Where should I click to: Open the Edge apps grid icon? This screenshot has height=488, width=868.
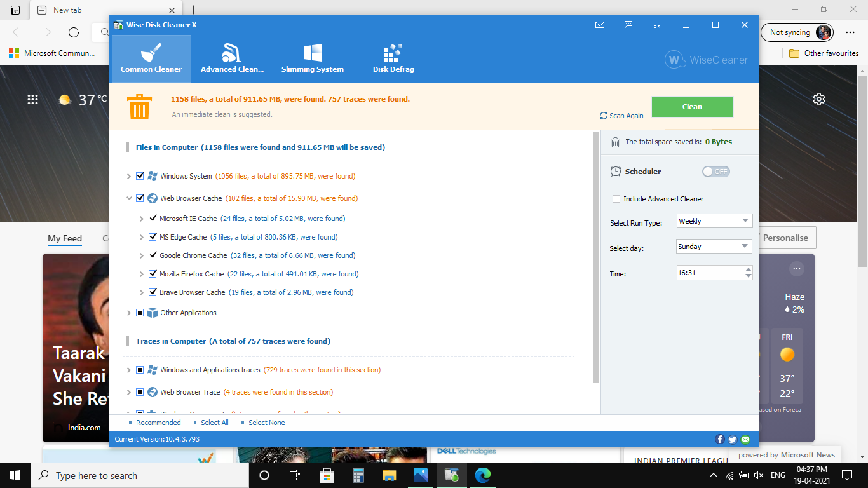click(32, 99)
